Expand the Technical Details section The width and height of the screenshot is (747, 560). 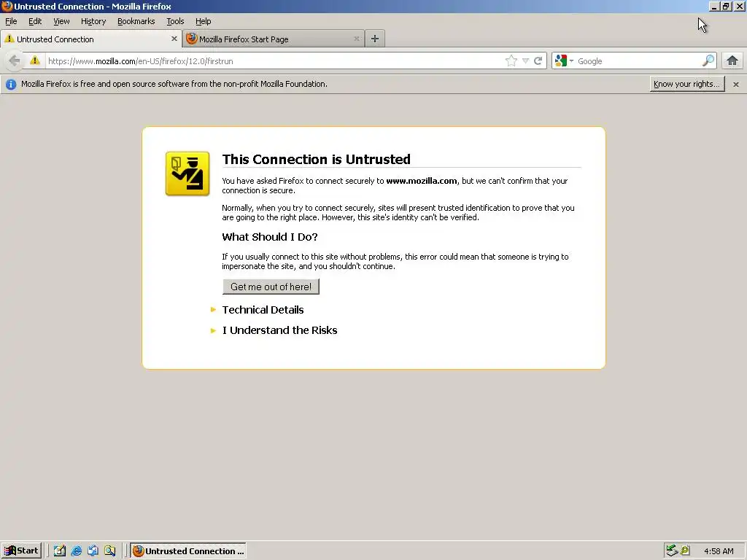click(x=263, y=309)
